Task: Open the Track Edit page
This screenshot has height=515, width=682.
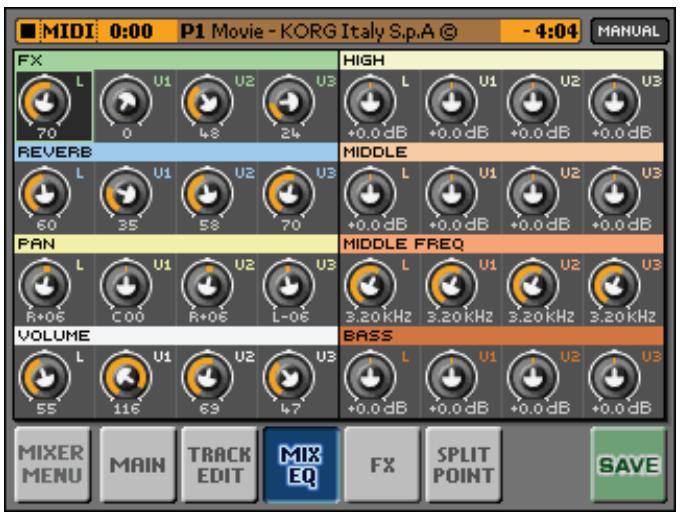Action: (x=219, y=464)
